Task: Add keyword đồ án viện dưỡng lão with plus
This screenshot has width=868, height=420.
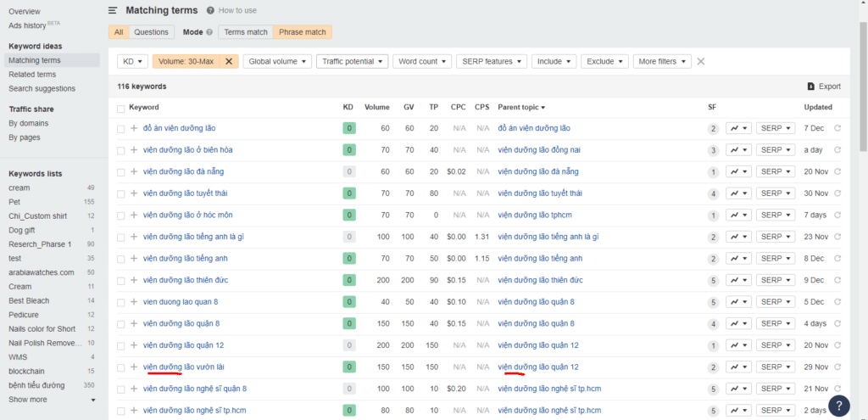Action: coord(133,128)
